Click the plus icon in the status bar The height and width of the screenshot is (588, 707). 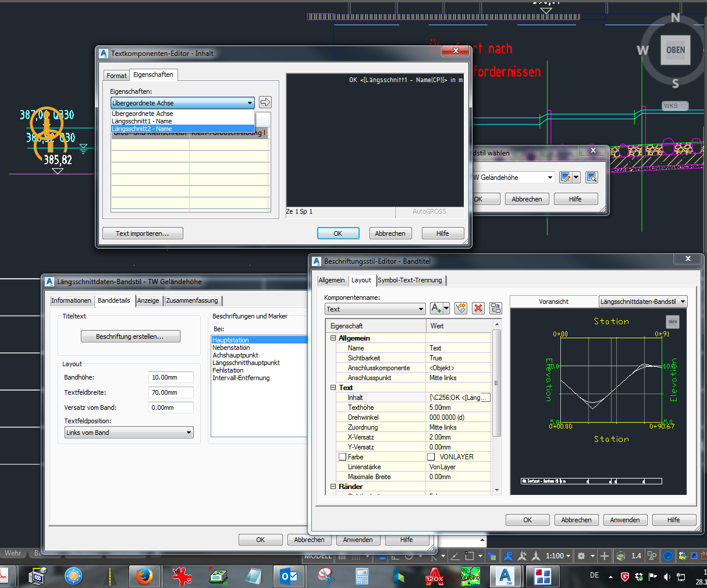coord(605,556)
